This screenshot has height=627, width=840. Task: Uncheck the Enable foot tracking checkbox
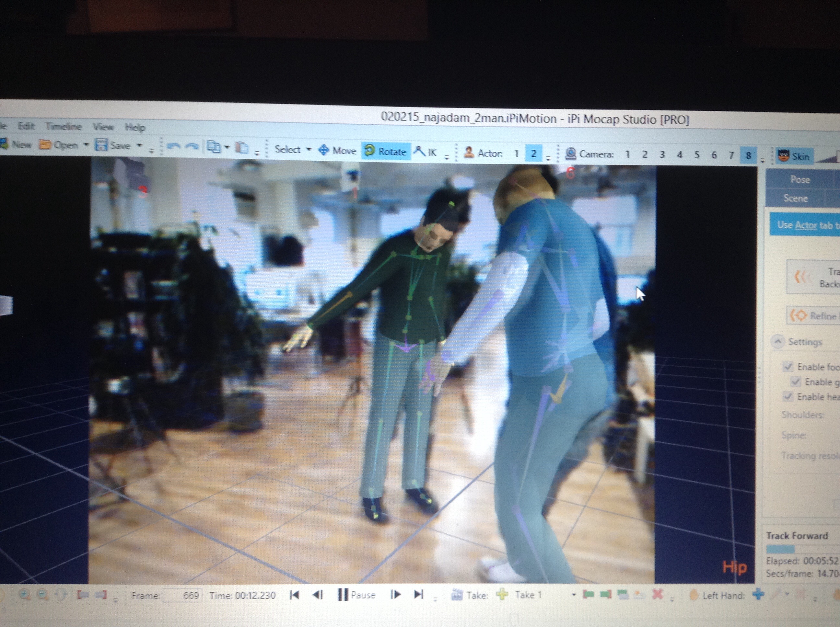point(788,367)
